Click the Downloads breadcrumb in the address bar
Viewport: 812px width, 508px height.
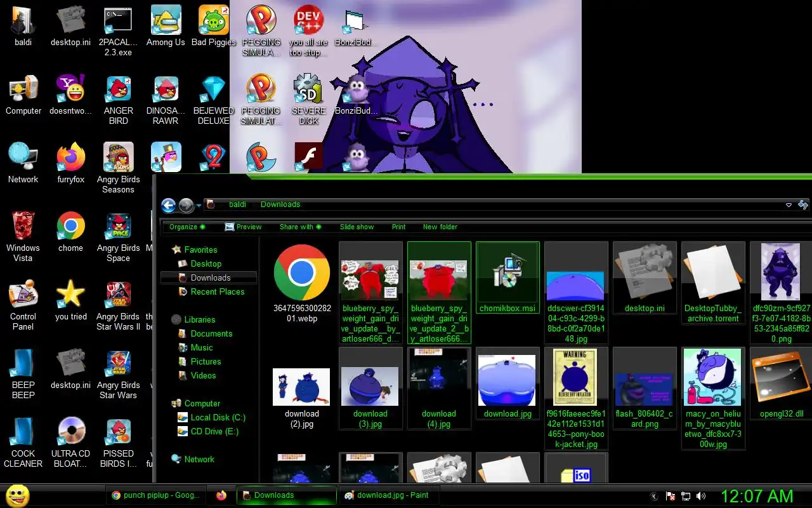pos(280,204)
